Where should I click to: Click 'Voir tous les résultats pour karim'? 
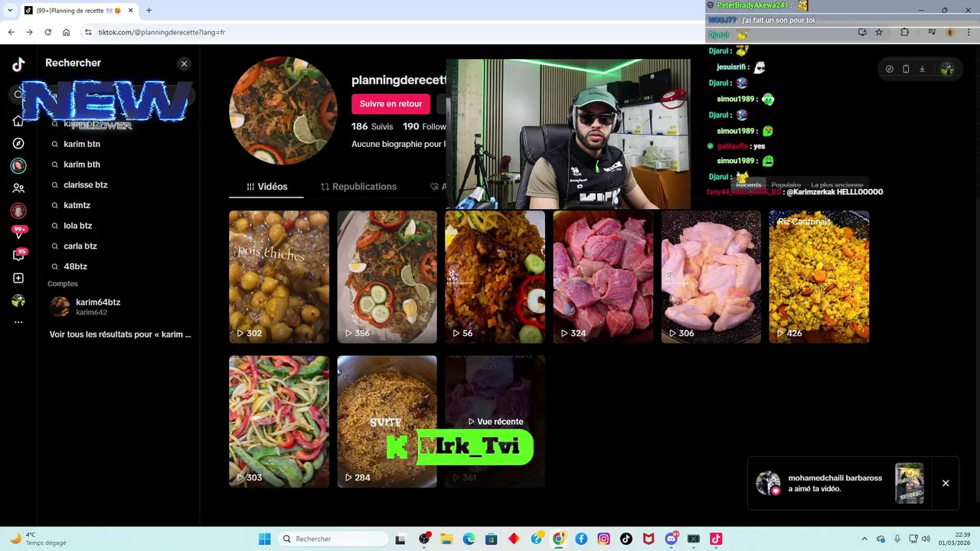[120, 334]
